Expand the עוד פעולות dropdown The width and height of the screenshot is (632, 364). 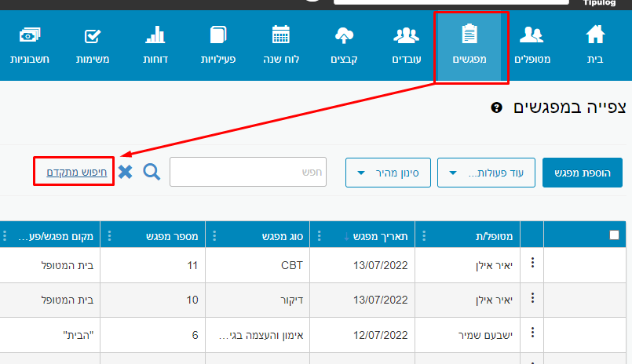[x=486, y=173]
